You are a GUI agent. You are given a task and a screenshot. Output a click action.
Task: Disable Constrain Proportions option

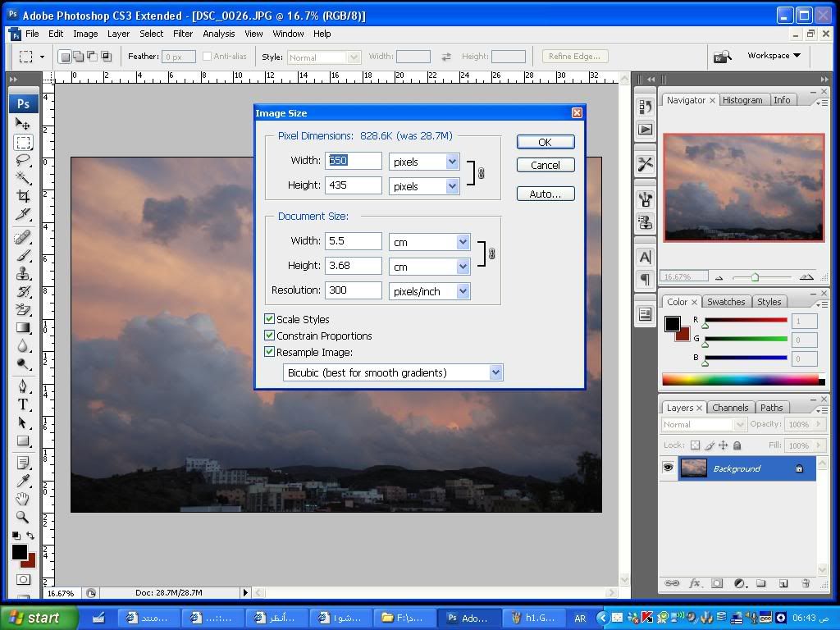269,336
